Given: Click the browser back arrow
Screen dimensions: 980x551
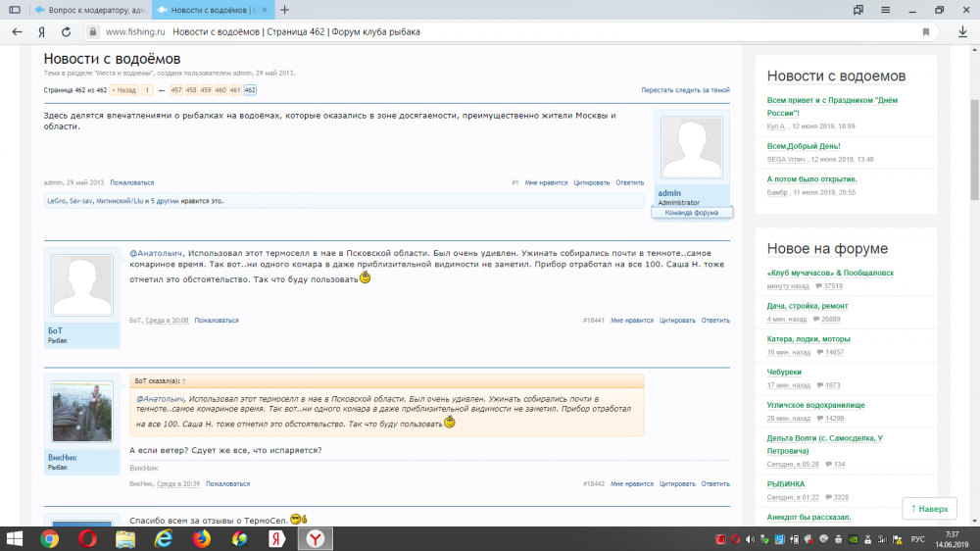Looking at the screenshot, I should coord(17,31).
